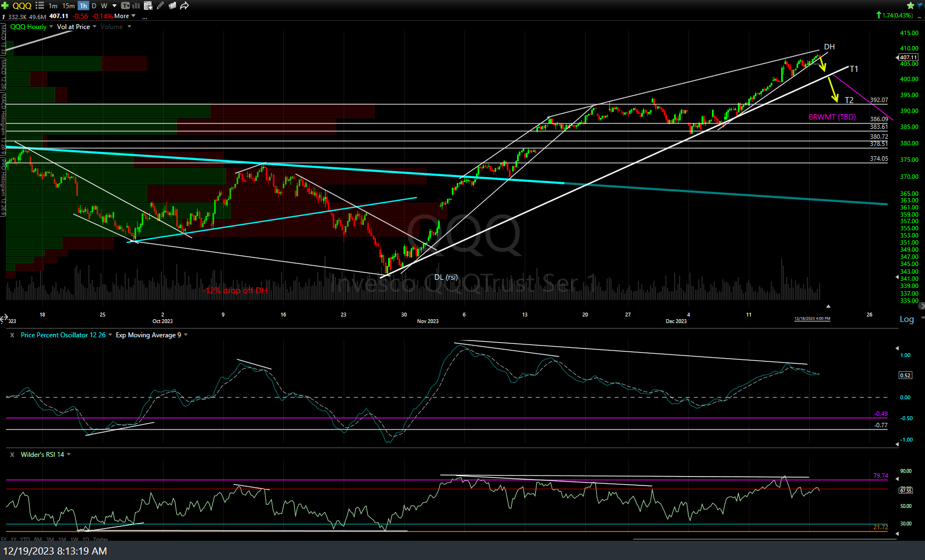The height and width of the screenshot is (560, 925).
Task: Toggle Log scale on the price axis
Action: 906,319
